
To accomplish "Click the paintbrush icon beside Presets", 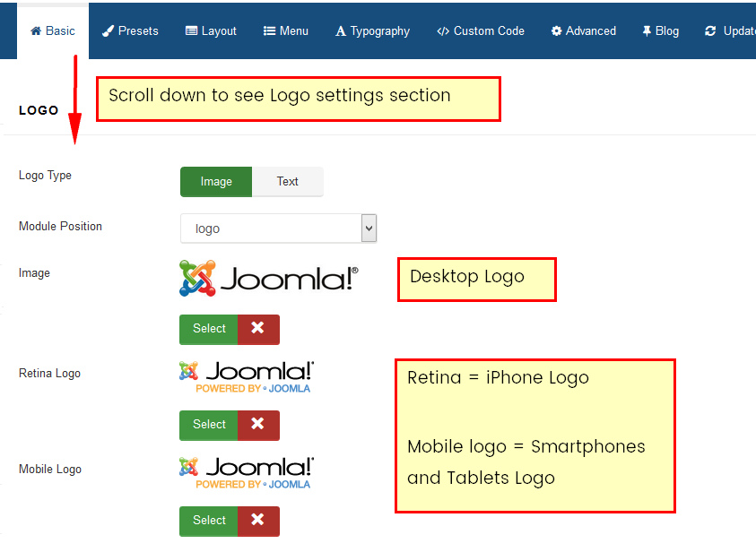I will [x=108, y=31].
